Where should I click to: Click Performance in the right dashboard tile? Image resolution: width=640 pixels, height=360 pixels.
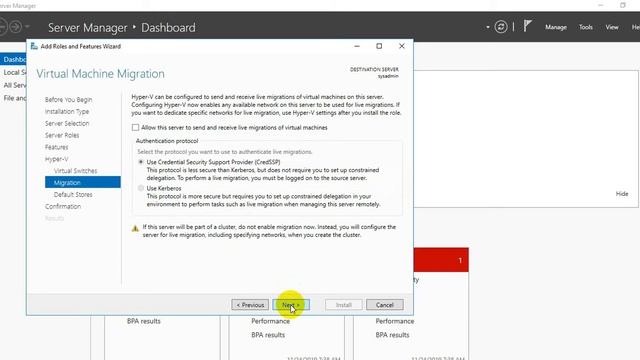(x=395, y=321)
